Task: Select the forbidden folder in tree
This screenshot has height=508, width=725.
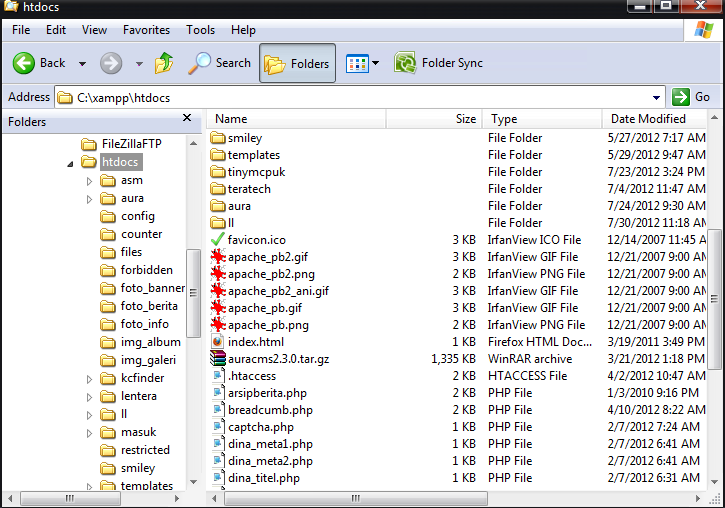Action: (x=136, y=270)
